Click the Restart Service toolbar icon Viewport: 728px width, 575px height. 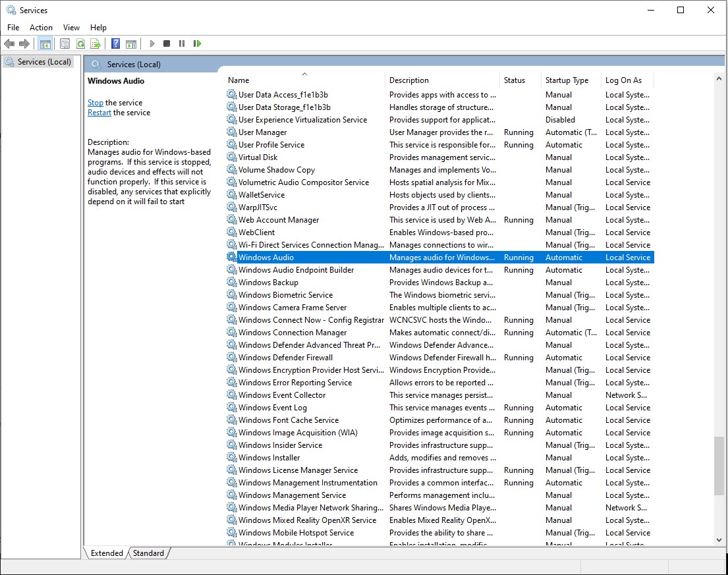coord(198,43)
